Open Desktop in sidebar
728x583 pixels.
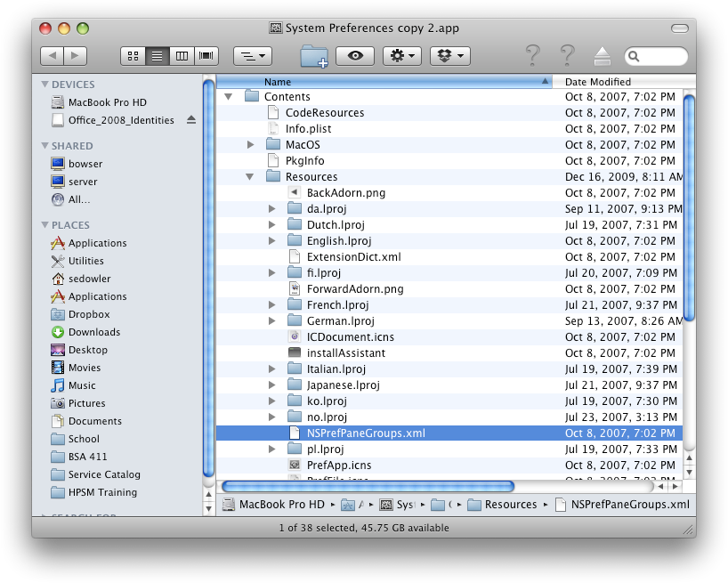coord(88,350)
